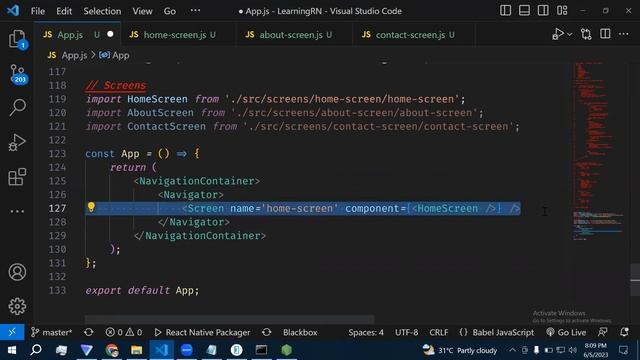Open the Run and Debug view
The image size is (640, 360).
pos(17,142)
